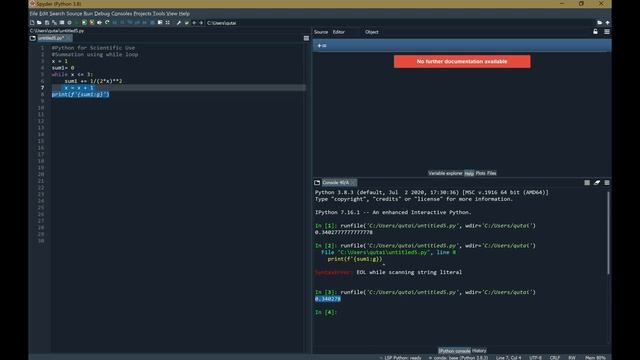Browse tabs icon in editor pane
The image size is (640, 360).
pyautogui.click(x=33, y=38)
